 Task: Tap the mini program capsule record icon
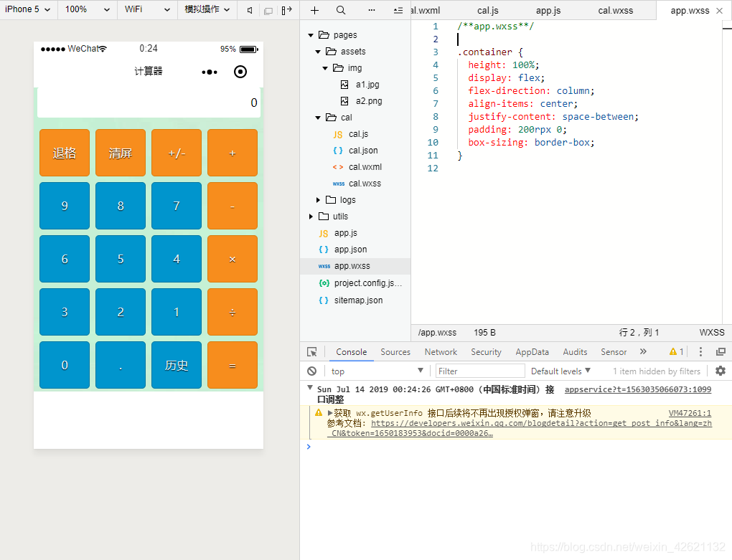(x=240, y=72)
